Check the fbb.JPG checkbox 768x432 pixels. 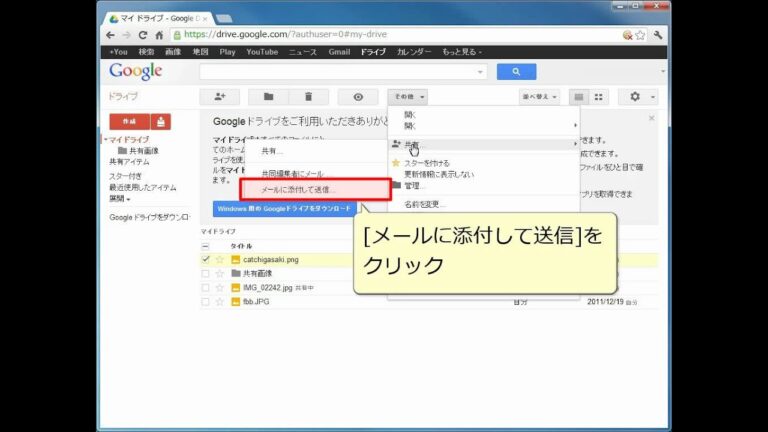tap(205, 302)
